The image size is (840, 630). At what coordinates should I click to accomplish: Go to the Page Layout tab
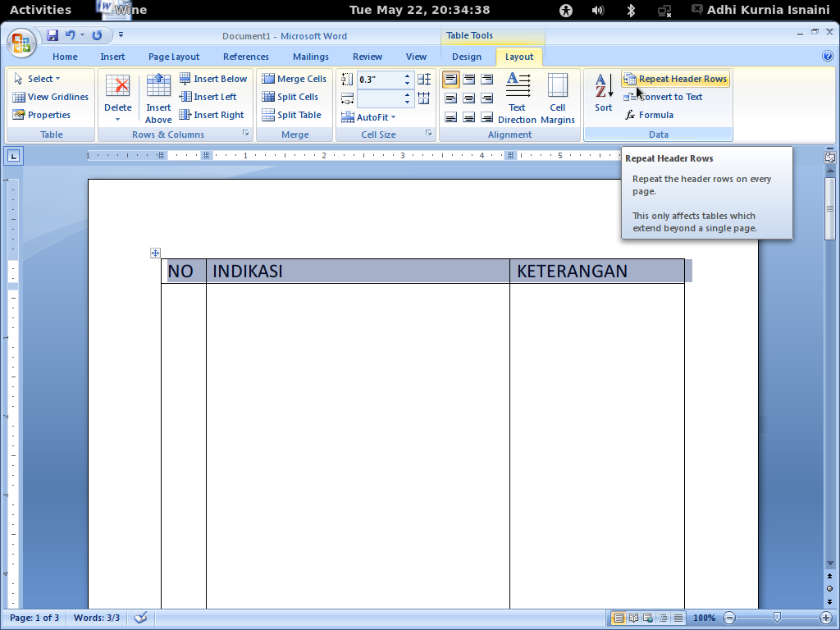point(174,57)
